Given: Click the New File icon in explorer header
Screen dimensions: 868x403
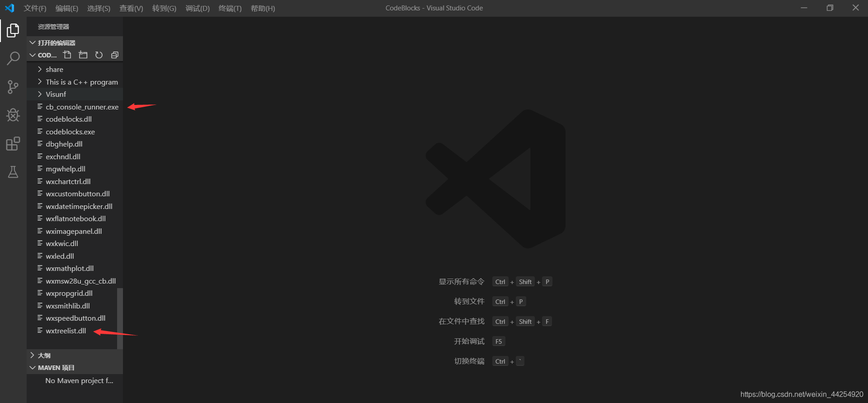Looking at the screenshot, I should (x=67, y=55).
